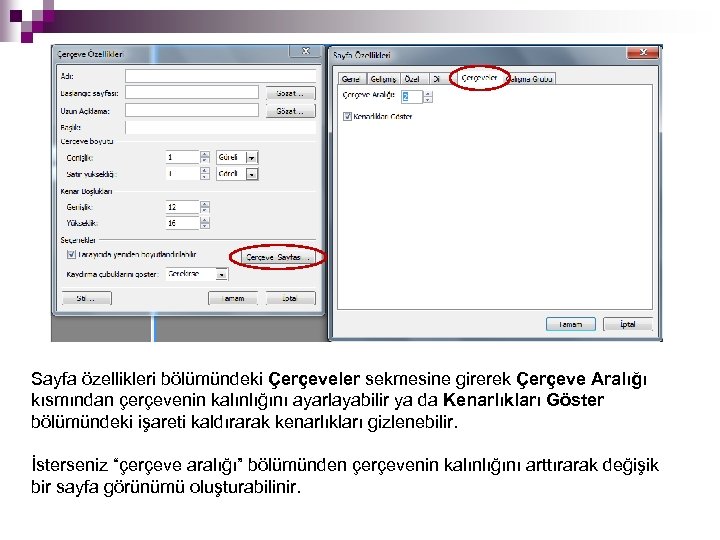The height and width of the screenshot is (540, 720).
Task: Click the Adı name input field
Action: coord(220,76)
